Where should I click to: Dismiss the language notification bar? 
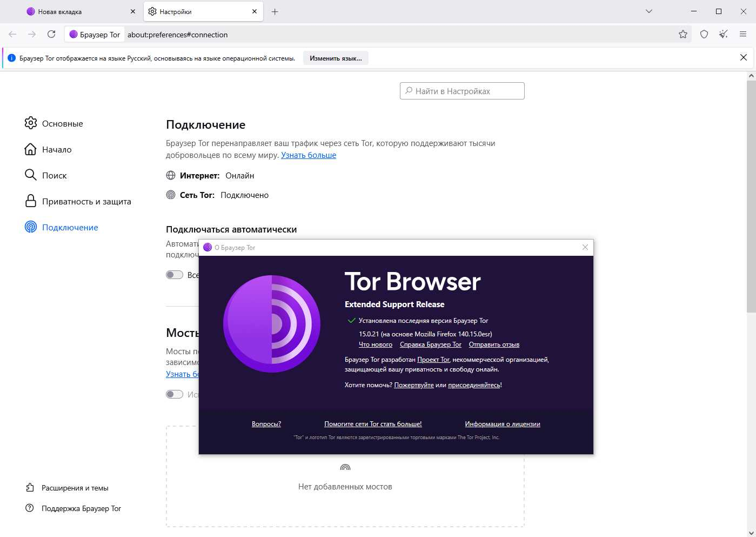pos(744,57)
